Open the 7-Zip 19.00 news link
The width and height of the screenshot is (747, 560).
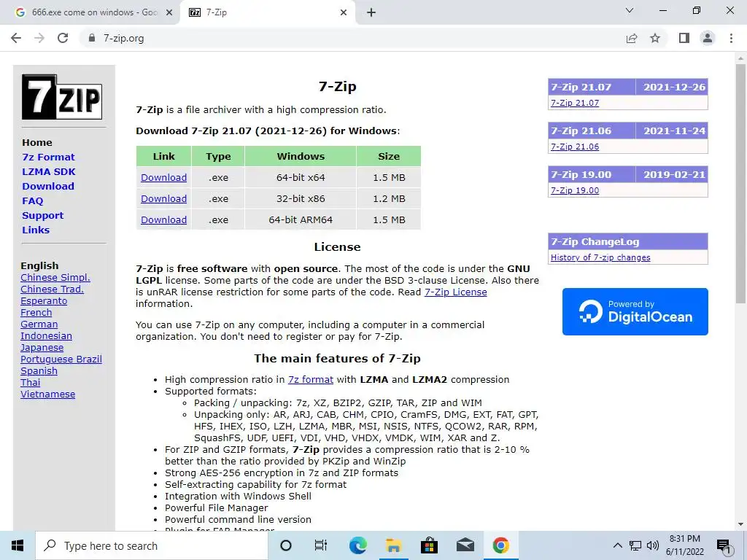pos(575,190)
